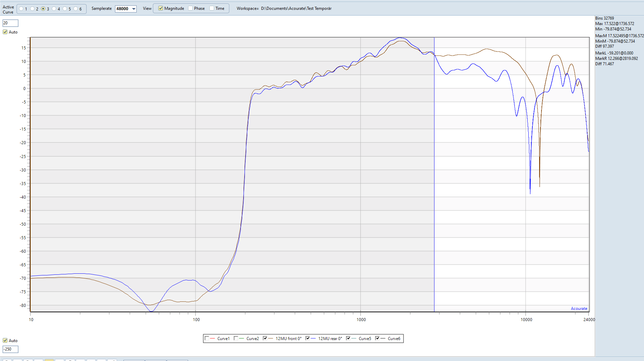Click the Bins 32769 readout
The image size is (644, 361).
pos(604,18)
